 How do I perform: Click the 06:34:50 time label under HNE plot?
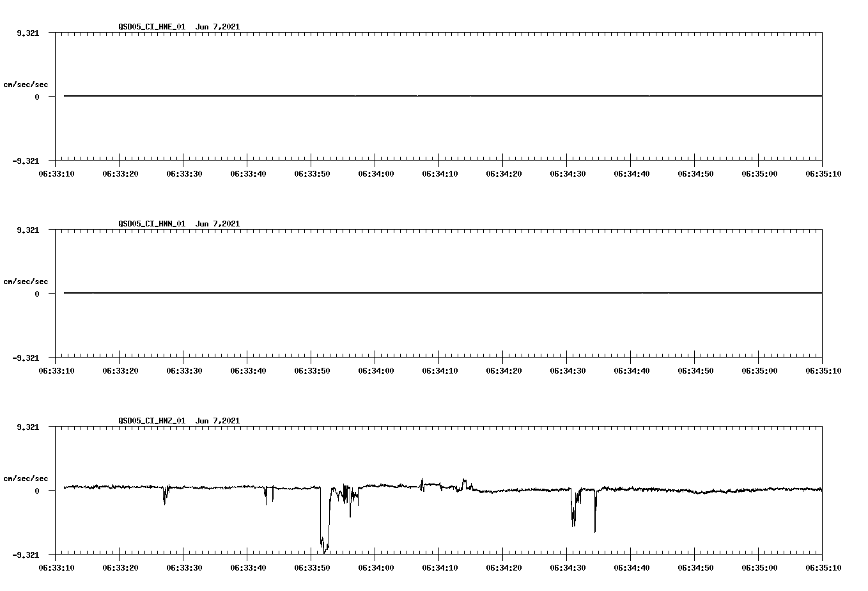click(x=695, y=173)
